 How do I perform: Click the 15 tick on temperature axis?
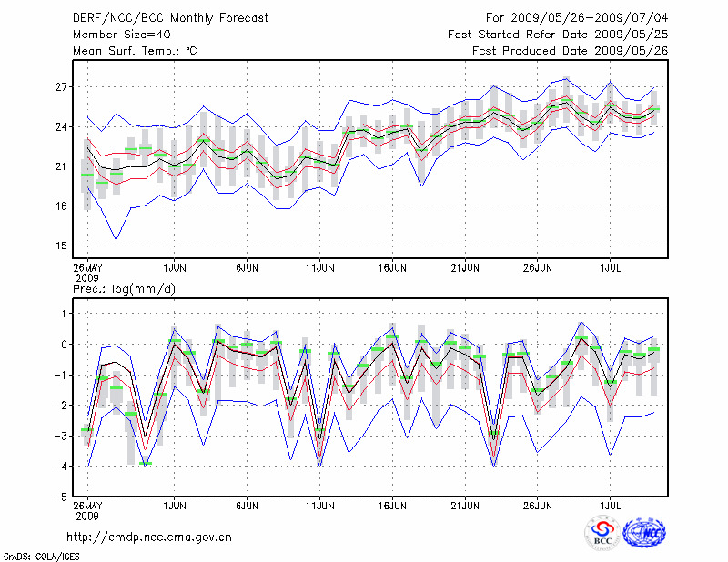coord(62,246)
